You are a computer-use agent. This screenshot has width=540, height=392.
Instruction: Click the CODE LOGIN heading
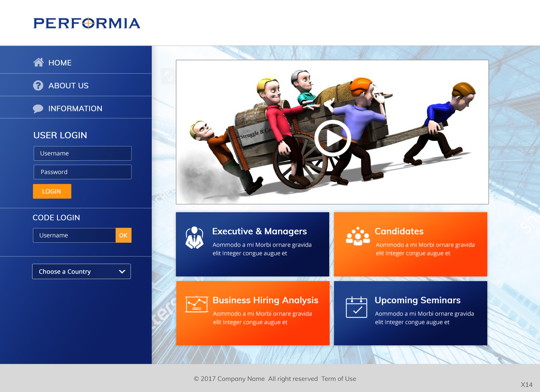(x=56, y=218)
